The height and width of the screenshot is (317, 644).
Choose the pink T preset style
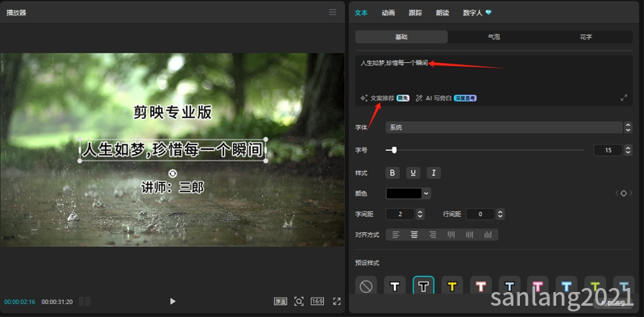538,286
